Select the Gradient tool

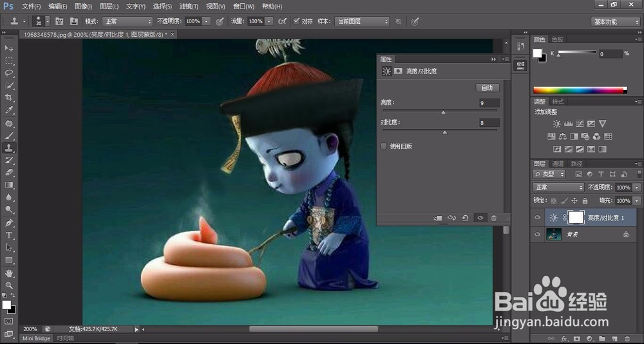(x=8, y=185)
